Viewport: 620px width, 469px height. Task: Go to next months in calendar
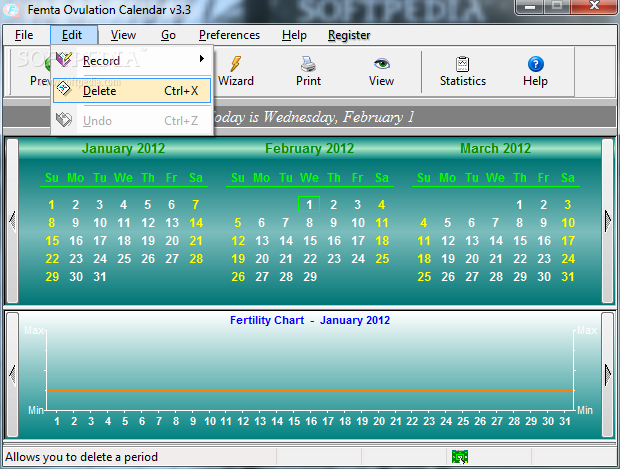pos(607,220)
